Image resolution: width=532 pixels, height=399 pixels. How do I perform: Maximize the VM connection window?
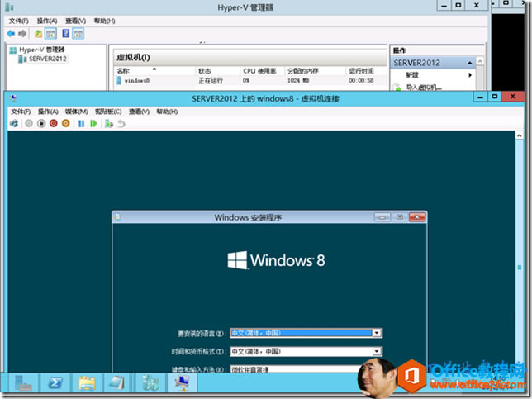tap(495, 97)
